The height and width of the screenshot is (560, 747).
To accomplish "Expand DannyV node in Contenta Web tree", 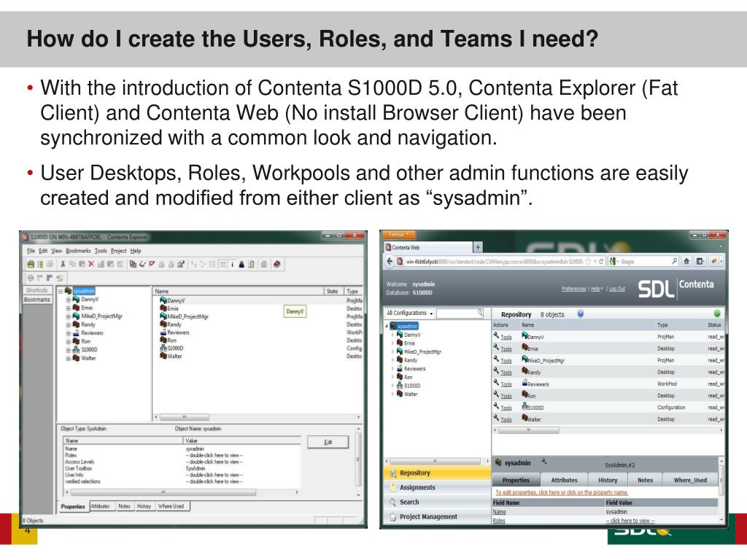I will tap(392, 335).
